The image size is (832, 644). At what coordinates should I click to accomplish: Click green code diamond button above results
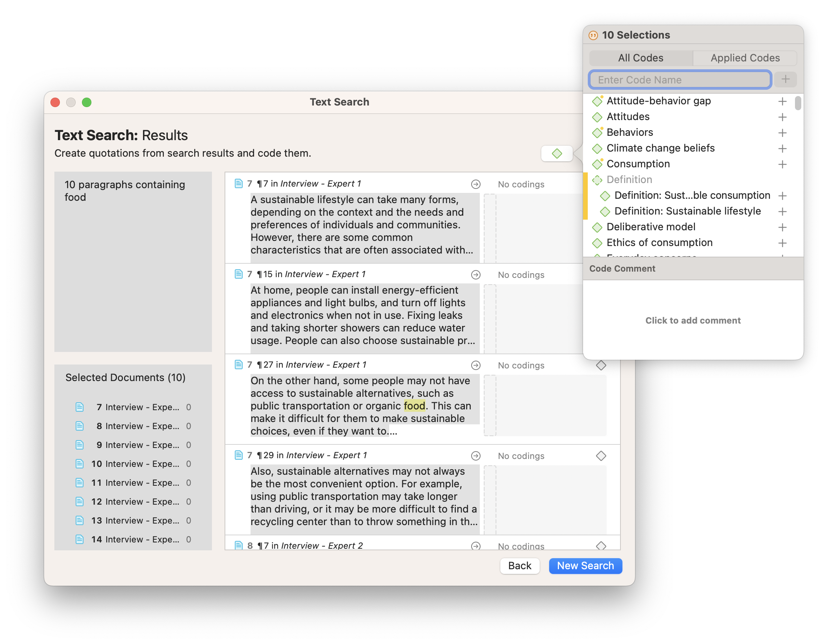[557, 154]
